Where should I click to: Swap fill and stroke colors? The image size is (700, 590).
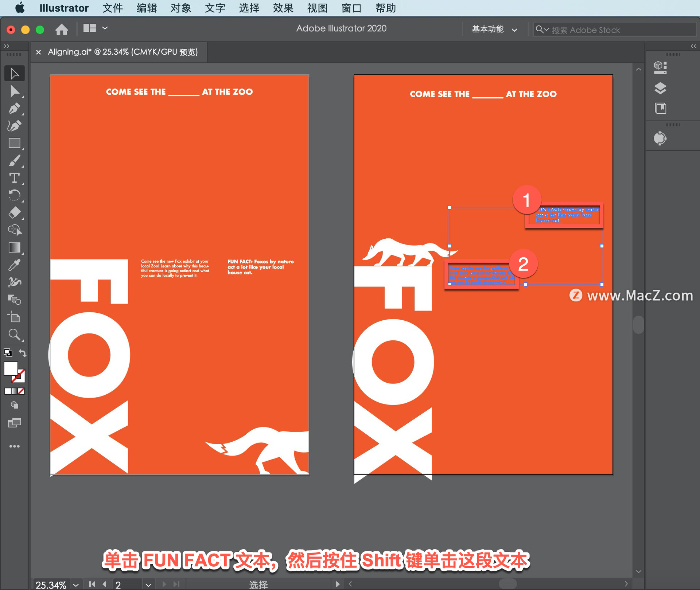tap(23, 353)
